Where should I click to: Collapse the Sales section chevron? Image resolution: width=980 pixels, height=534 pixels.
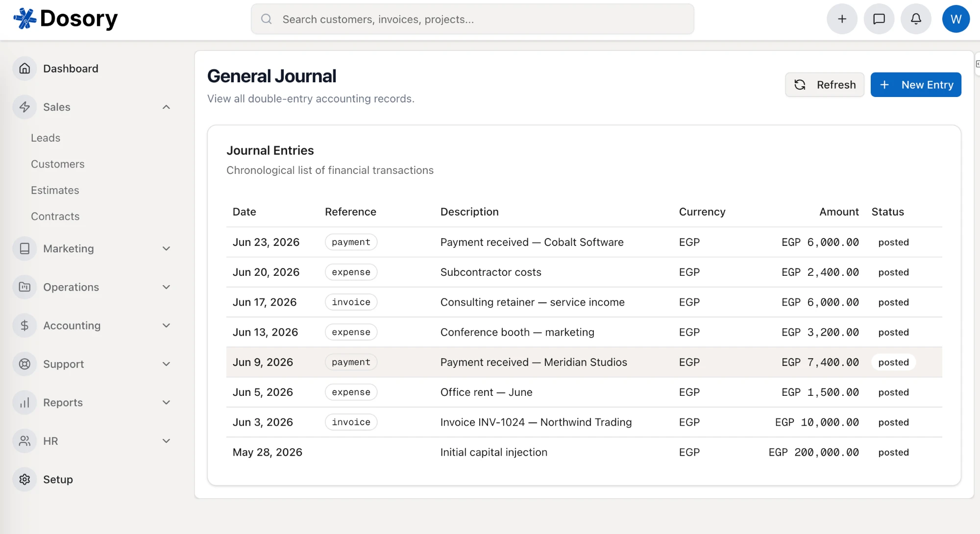click(166, 107)
